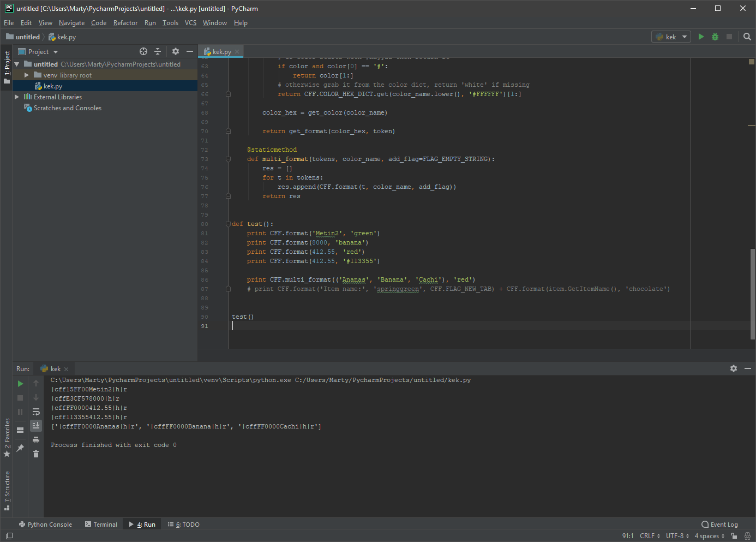Show the TODO tool window
Image resolution: width=756 pixels, height=542 pixels.
coord(183,524)
